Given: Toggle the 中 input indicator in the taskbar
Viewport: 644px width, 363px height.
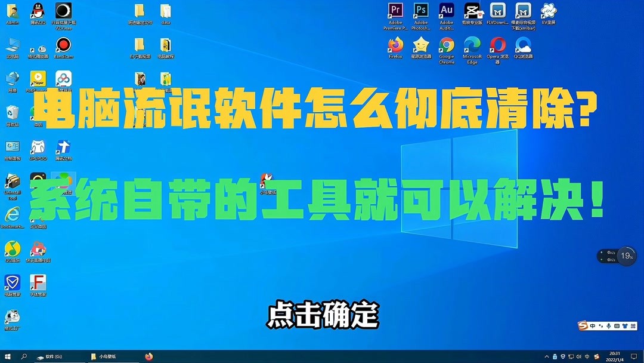Looking at the screenshot, I should point(587,356).
